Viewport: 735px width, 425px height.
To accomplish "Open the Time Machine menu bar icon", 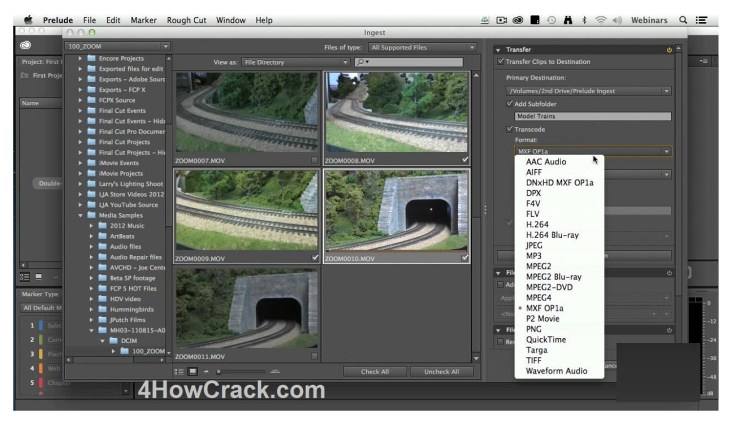I will point(552,20).
